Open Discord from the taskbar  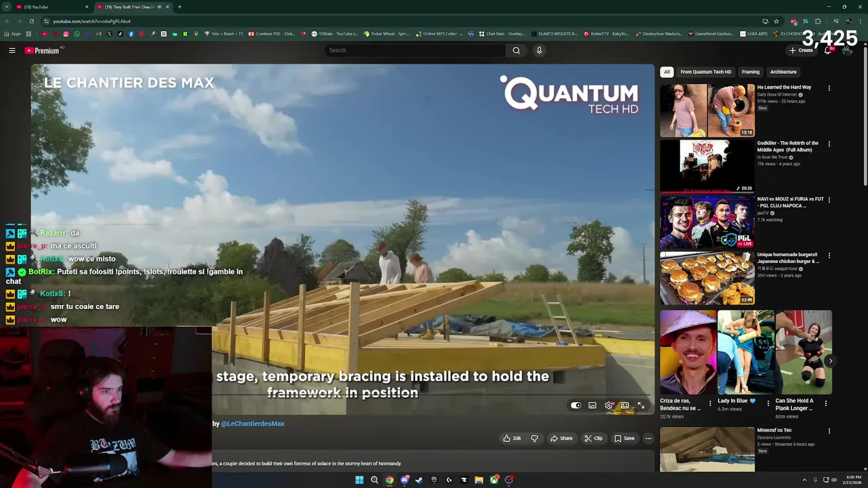pos(405,480)
